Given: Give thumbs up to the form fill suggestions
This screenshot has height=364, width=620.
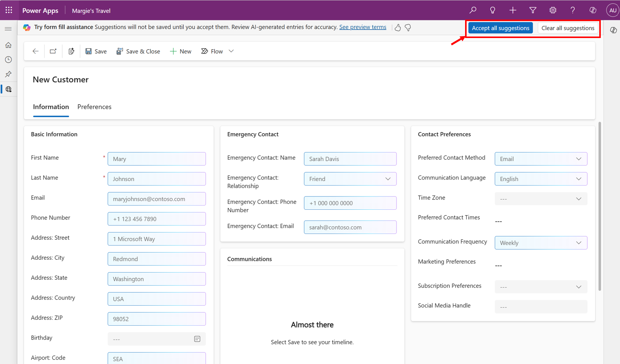Looking at the screenshot, I should click(x=398, y=27).
